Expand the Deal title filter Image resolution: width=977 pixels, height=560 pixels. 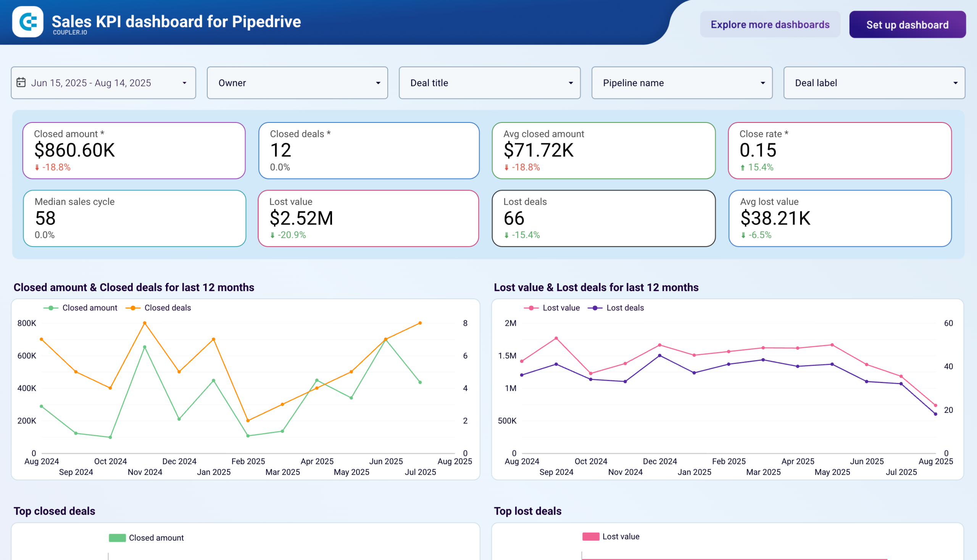(489, 83)
